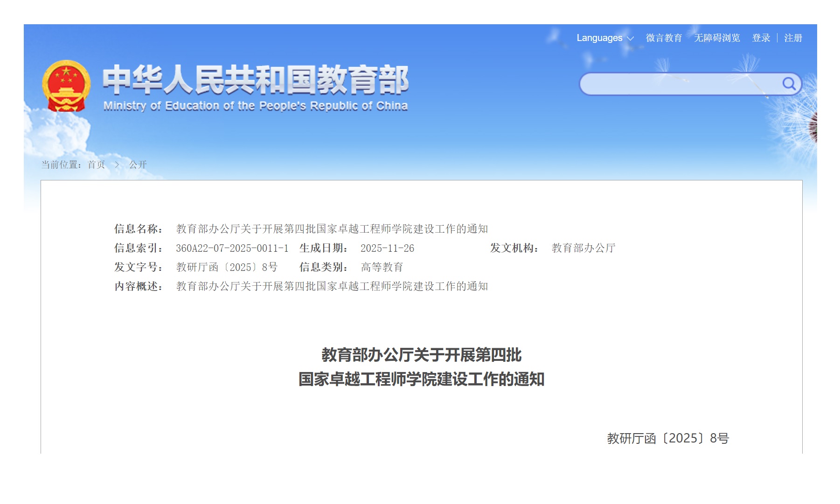Go to 首页 in the breadcrumb
The width and height of the screenshot is (840, 504).
pos(97,165)
